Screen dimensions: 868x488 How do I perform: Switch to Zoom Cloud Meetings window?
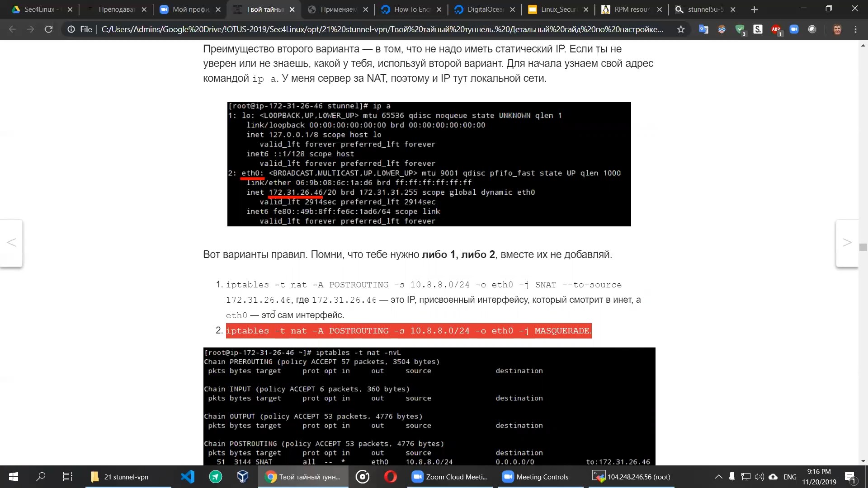point(450,477)
